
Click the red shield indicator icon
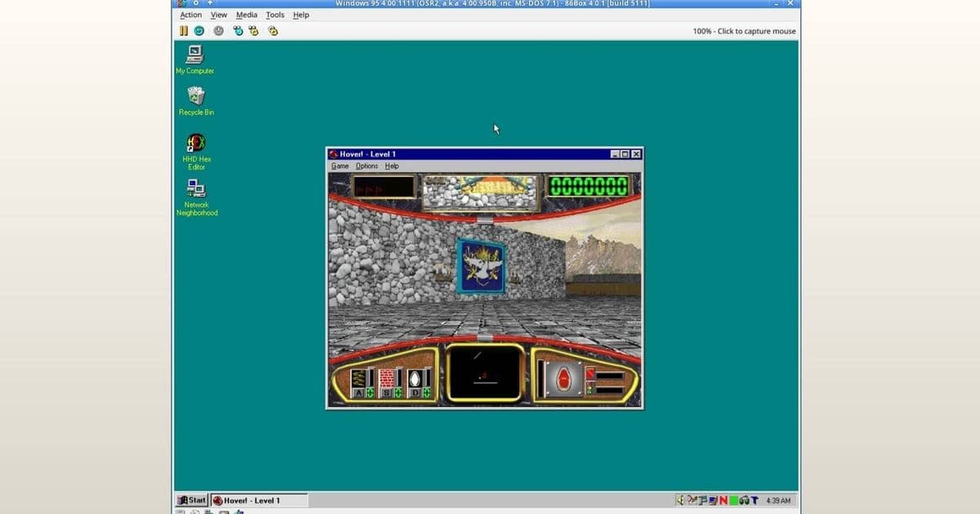coord(590,375)
